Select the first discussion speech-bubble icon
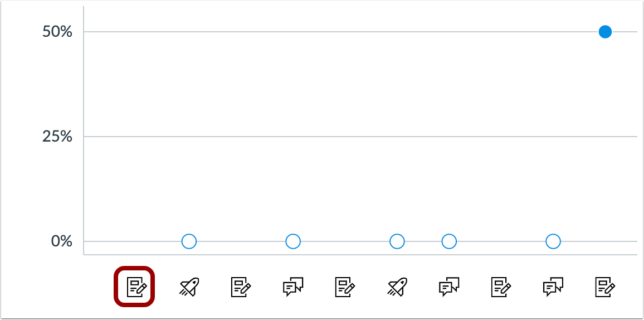Screen dimensions: 644x320 (x=293, y=287)
